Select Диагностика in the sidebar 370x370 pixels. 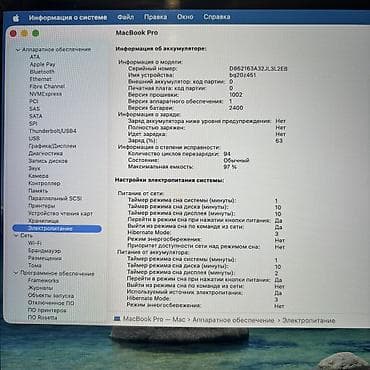45,153
